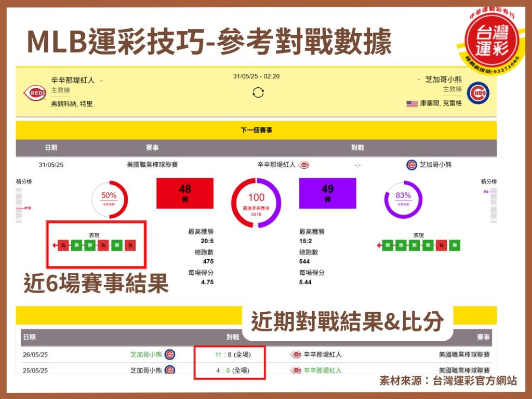Click the purple 49 勝 box
532x399 pixels.
(328, 193)
